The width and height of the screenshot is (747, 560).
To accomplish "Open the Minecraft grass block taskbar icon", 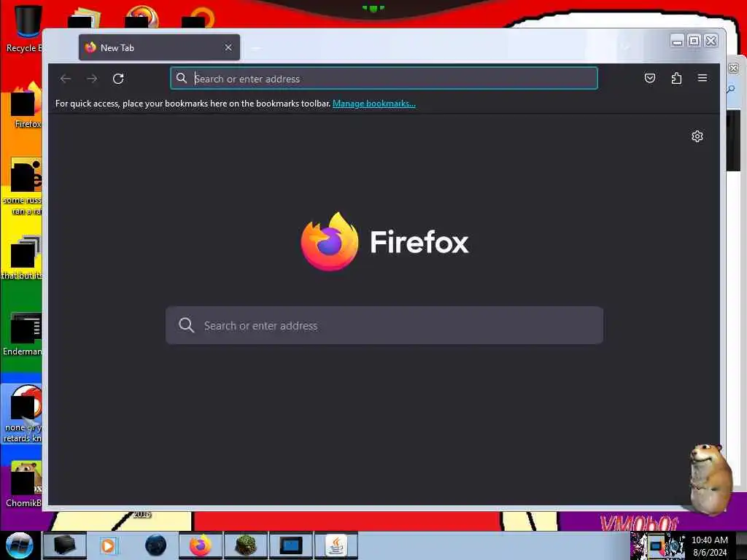I will (246, 545).
